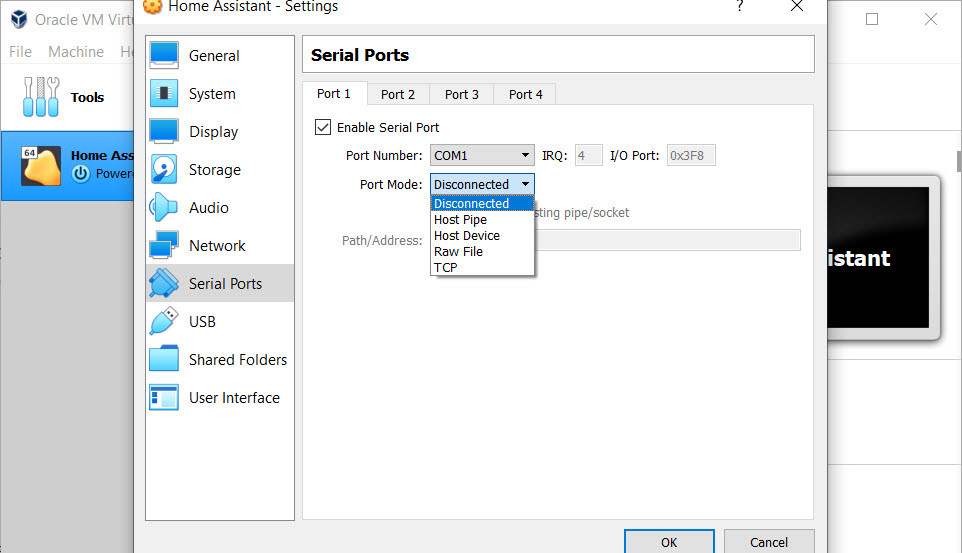
Task: Open the Network adapter icon
Action: click(x=164, y=246)
